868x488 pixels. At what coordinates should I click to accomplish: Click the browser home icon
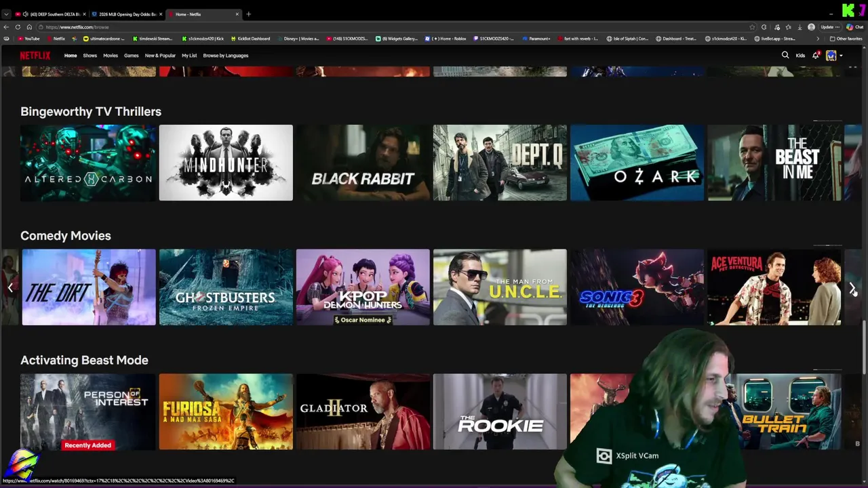point(29,27)
